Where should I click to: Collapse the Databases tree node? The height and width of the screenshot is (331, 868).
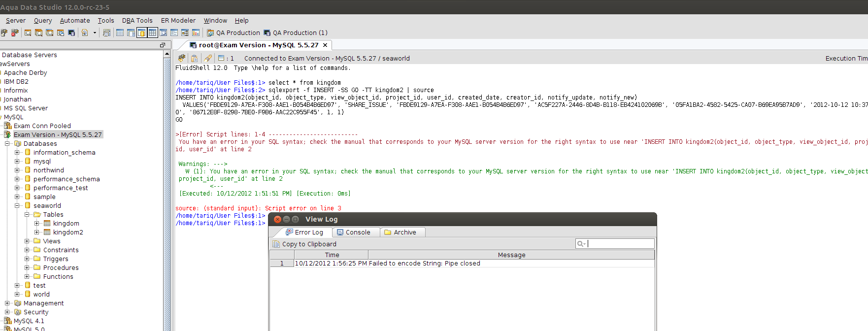(x=7, y=143)
